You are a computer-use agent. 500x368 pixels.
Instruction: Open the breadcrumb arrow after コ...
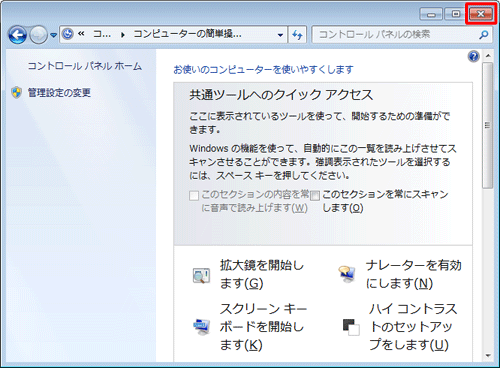click(123, 34)
